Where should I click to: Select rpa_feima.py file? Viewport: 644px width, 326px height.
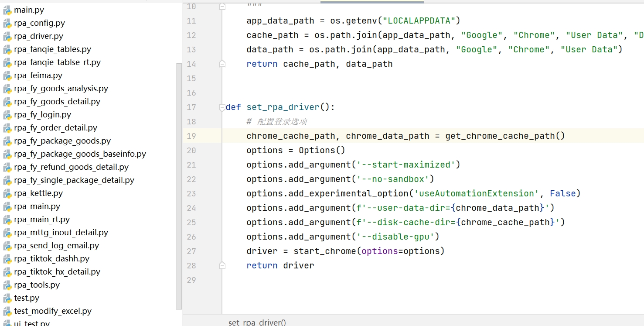[x=38, y=75]
